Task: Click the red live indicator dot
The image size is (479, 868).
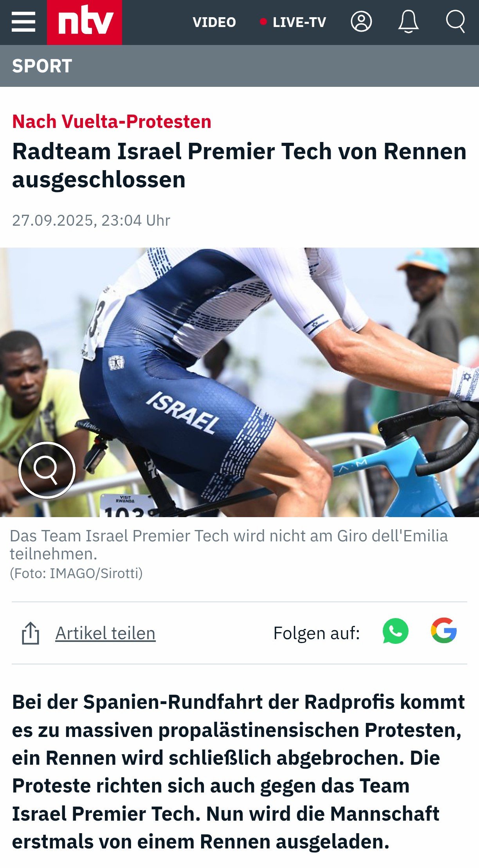Action: tap(263, 22)
